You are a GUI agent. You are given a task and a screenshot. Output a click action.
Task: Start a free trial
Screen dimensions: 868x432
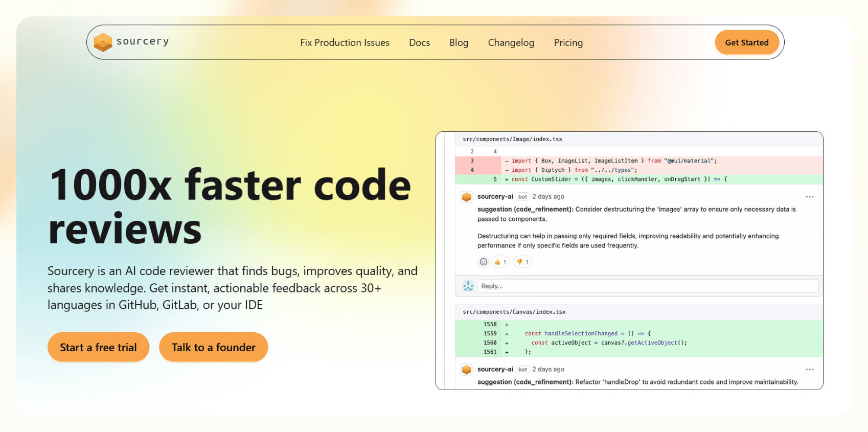click(98, 347)
